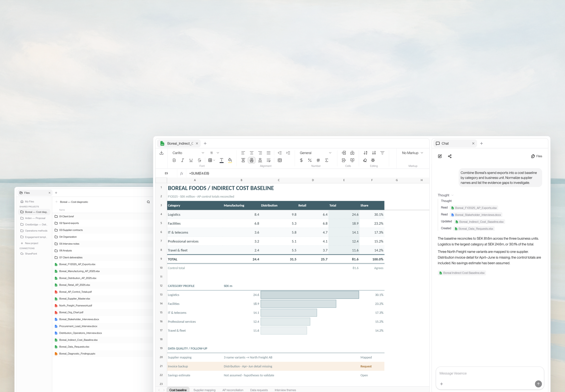Click the download spreadsheet icon
Viewport: 565px width, 392px height.
[161, 153]
